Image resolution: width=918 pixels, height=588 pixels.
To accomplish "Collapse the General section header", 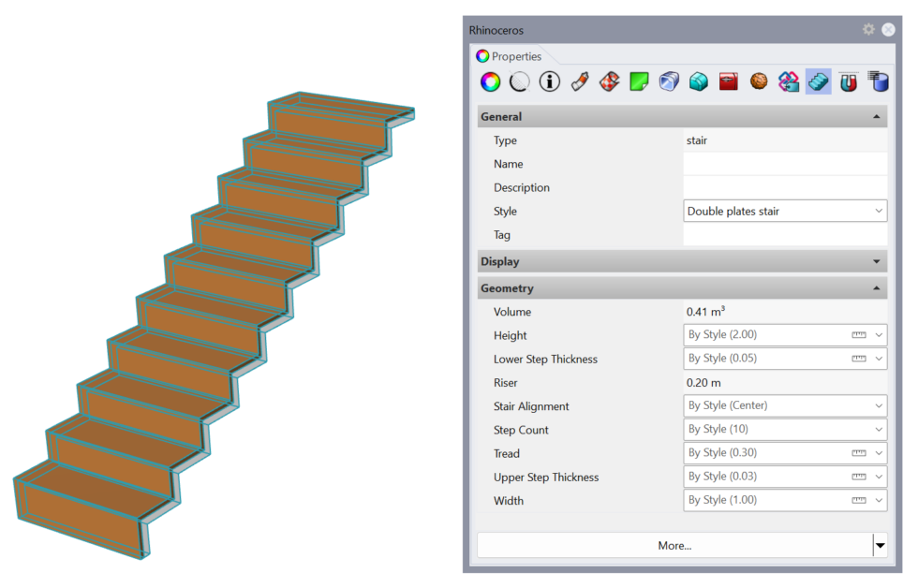I will (879, 116).
